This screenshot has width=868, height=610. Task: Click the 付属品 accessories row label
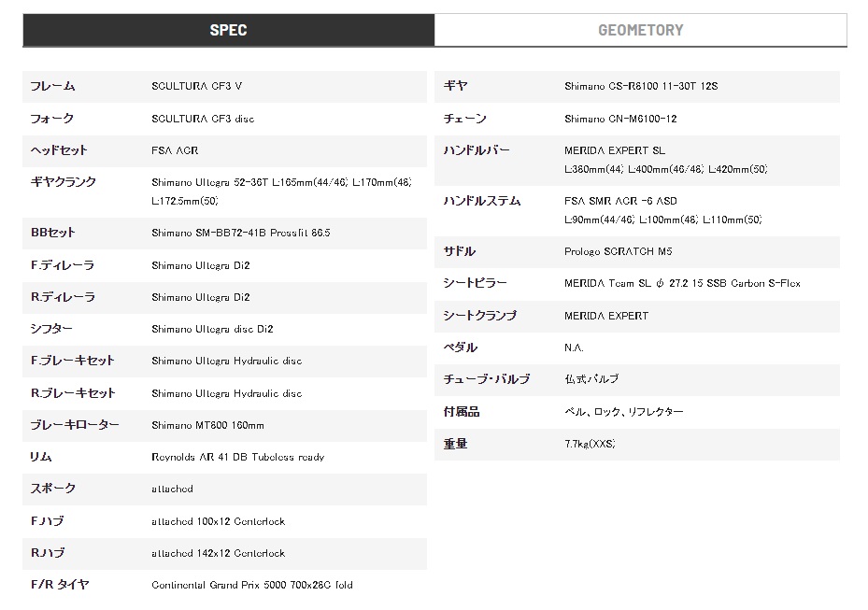pos(462,412)
